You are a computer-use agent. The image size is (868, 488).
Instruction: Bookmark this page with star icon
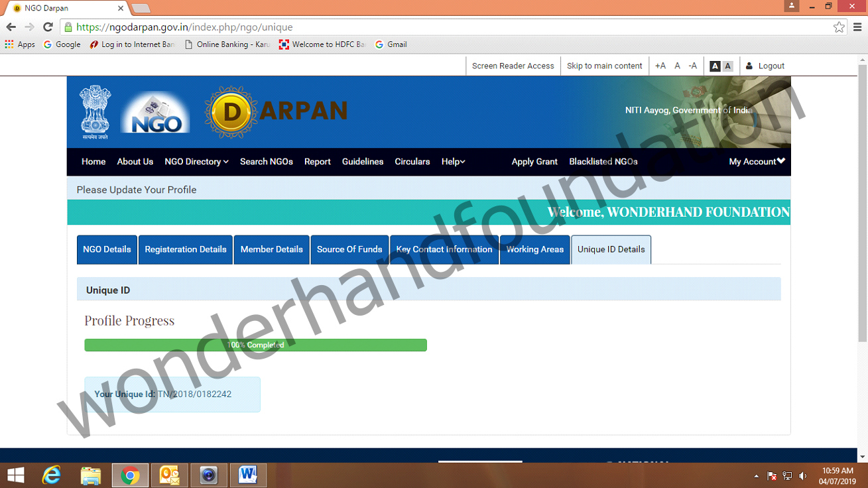(x=839, y=27)
